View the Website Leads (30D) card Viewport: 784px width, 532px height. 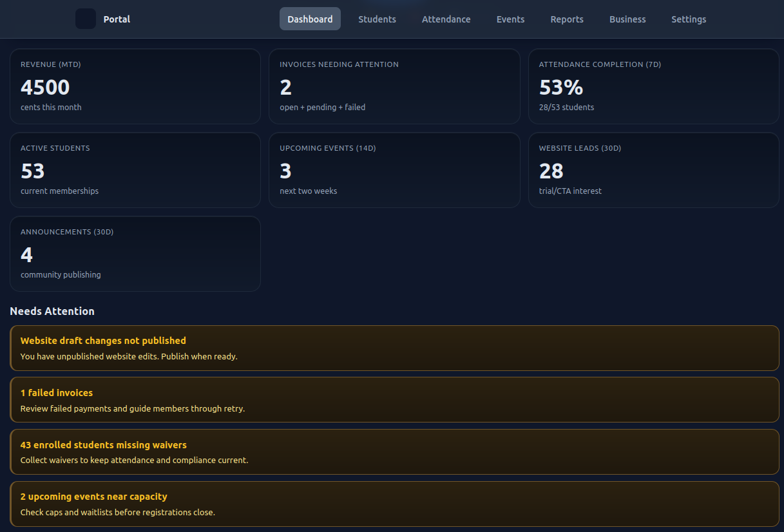[x=653, y=170]
